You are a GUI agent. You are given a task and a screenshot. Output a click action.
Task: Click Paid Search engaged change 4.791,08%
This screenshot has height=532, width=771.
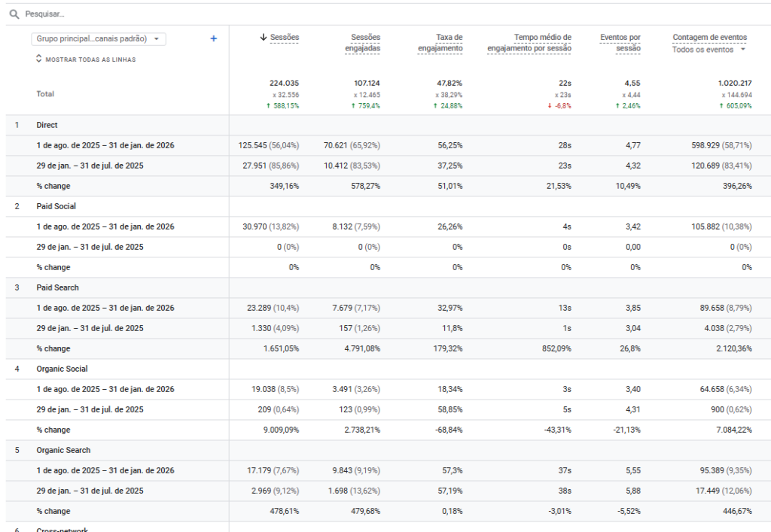tap(362, 348)
